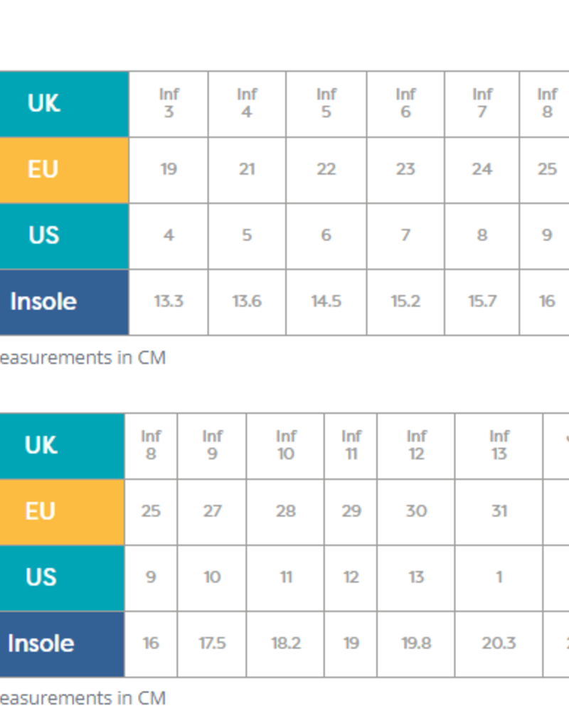Click EU size 31 cell
This screenshot has height=728, width=569.
point(499,511)
